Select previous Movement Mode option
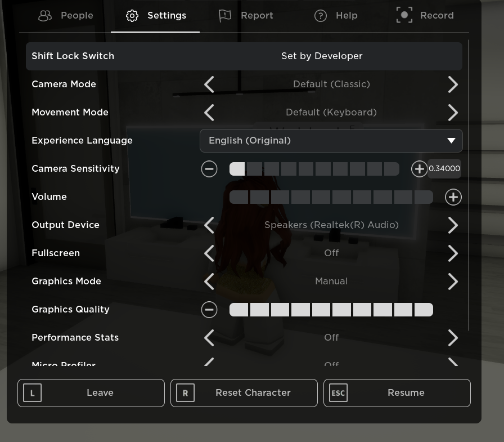Viewport: 504px width, 442px height. pos(209,113)
